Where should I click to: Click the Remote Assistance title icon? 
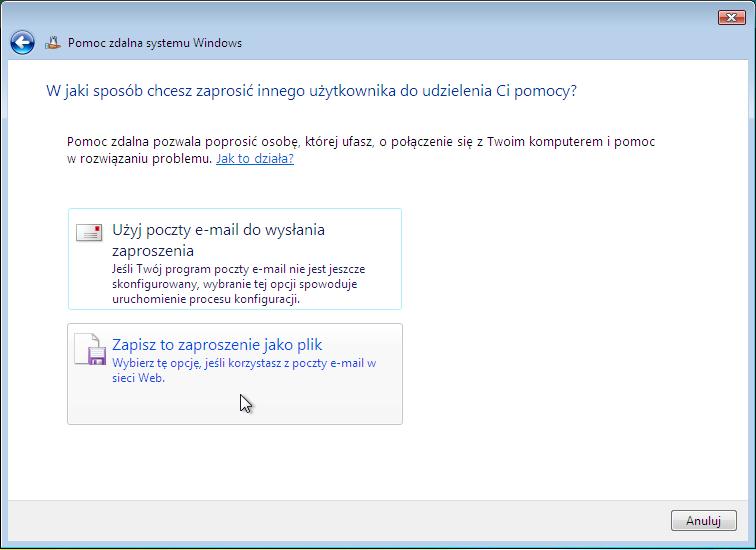(53, 43)
